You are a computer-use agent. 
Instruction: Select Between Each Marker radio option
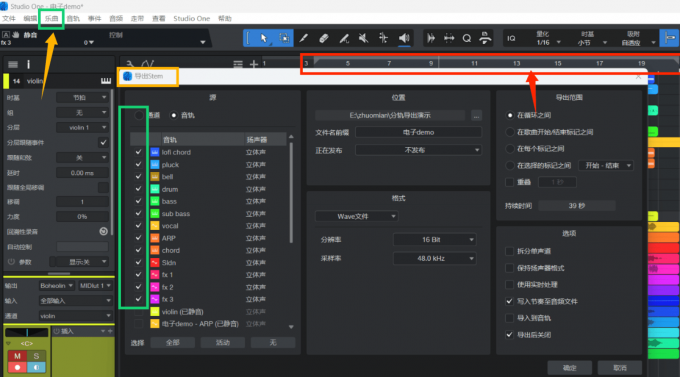(510, 149)
